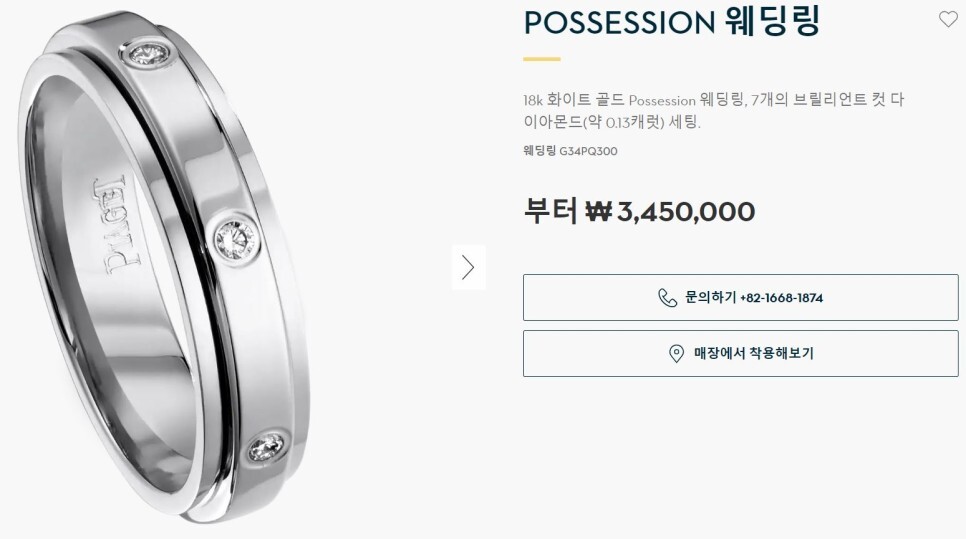The height and width of the screenshot is (539, 966).
Task: Click the bottom diamond on the ring
Action: (x=267, y=447)
